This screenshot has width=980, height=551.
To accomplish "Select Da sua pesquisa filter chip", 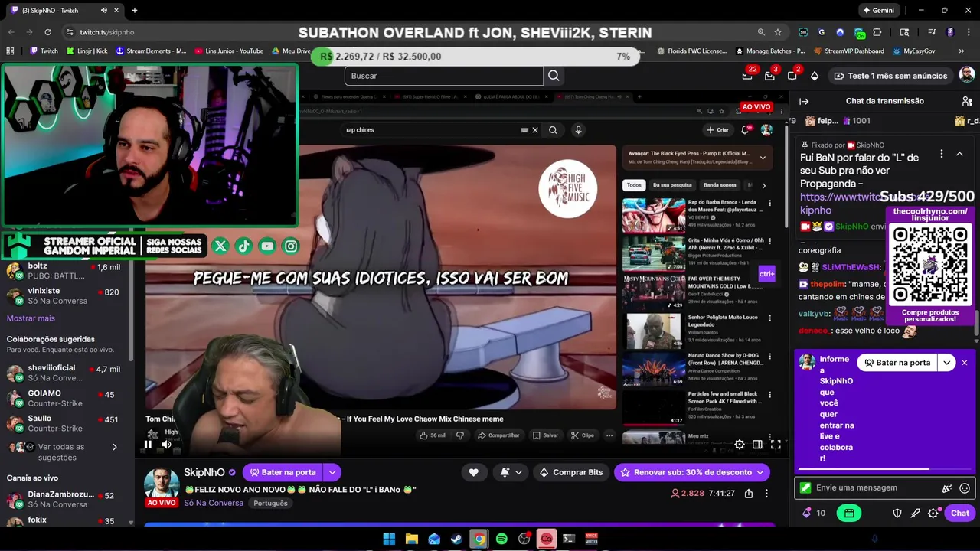I will 672,185.
